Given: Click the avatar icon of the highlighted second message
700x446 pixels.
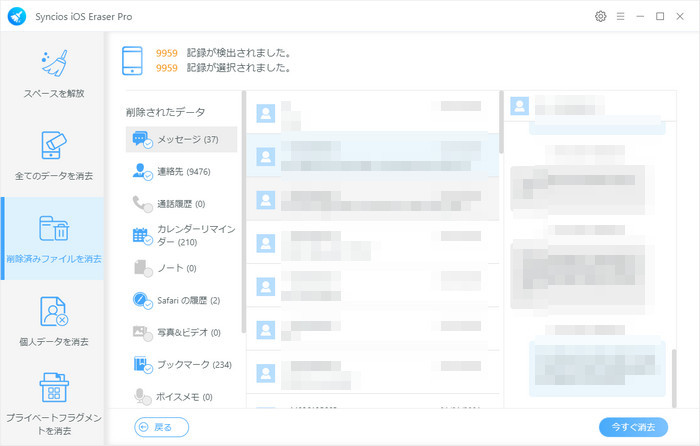Looking at the screenshot, I should coord(266,157).
